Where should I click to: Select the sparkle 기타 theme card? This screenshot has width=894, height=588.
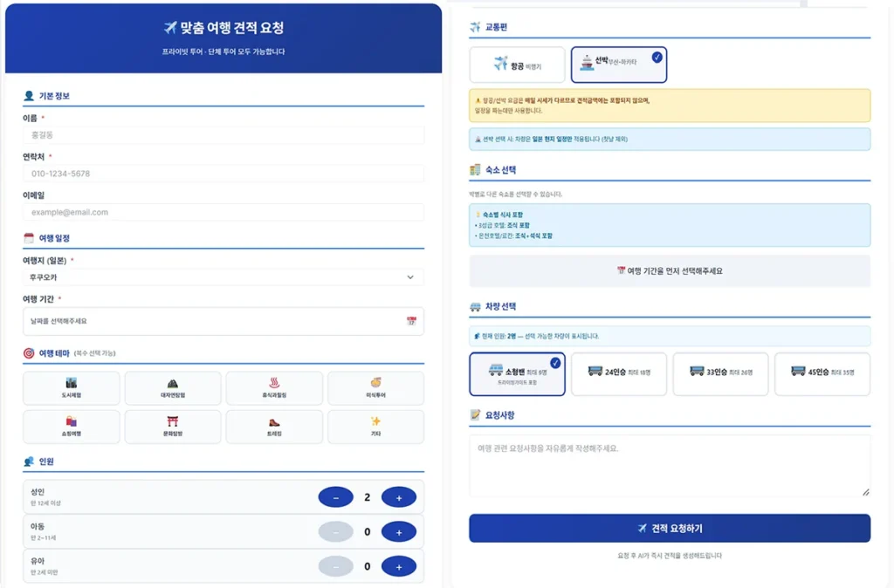click(x=375, y=427)
